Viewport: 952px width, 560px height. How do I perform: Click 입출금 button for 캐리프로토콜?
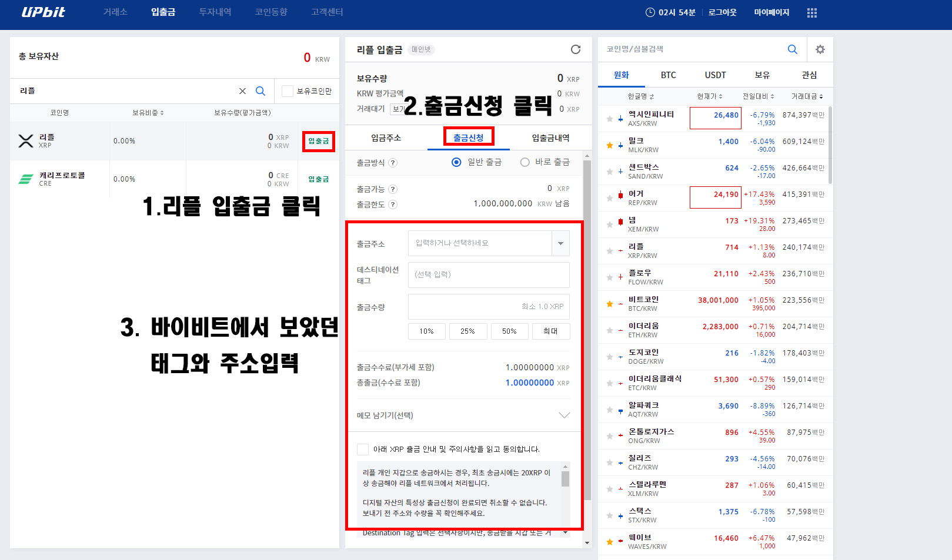318,179
